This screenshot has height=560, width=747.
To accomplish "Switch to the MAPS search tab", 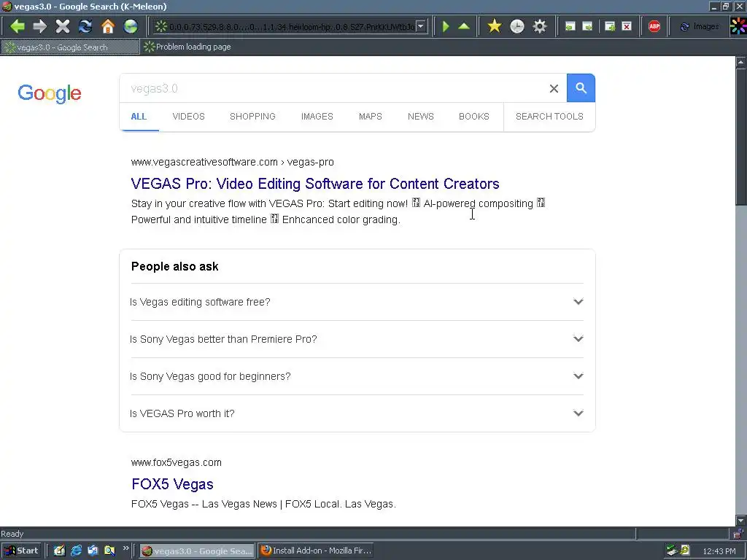I will click(x=370, y=117).
